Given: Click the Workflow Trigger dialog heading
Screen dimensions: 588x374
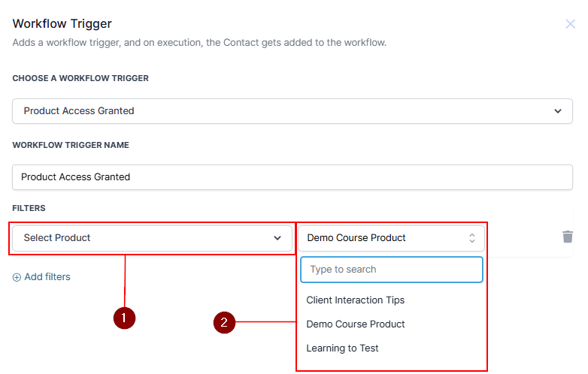Looking at the screenshot, I should coord(62,24).
